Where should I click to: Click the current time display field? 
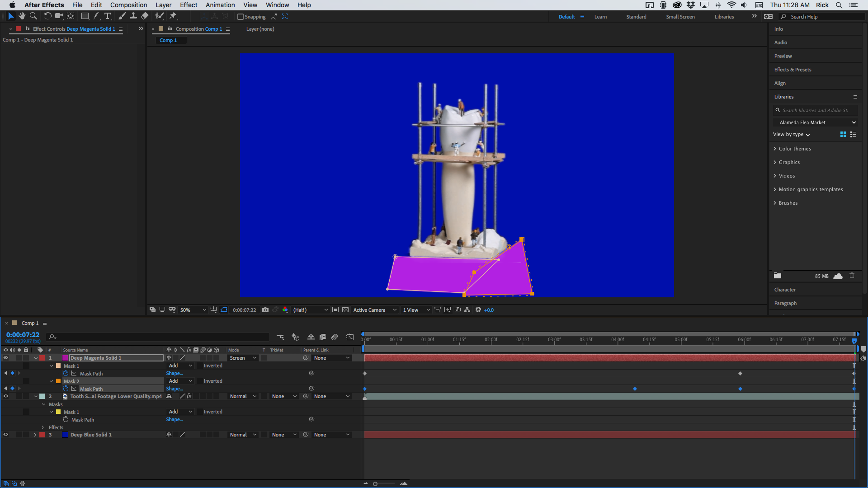pos(23,335)
